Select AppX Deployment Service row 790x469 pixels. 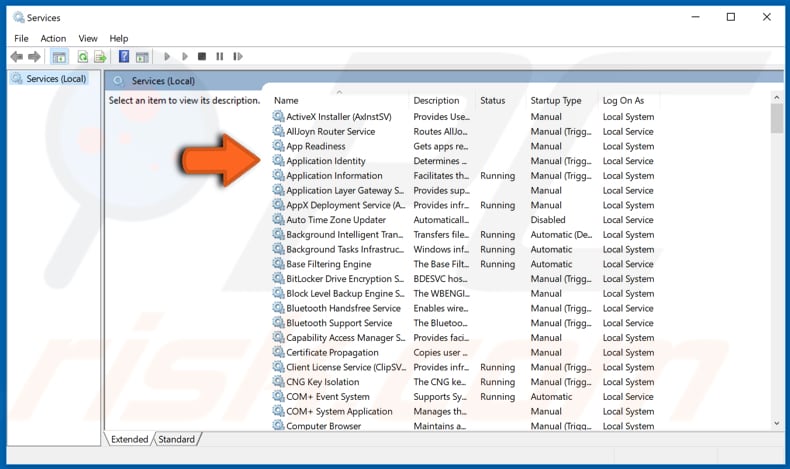pyautogui.click(x=464, y=205)
